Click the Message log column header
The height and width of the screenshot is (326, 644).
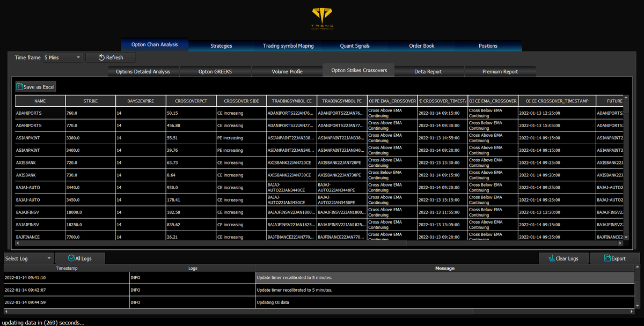[x=444, y=268]
